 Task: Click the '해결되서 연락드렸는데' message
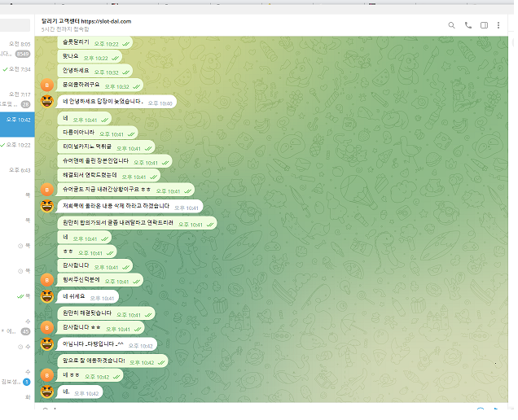(x=109, y=176)
